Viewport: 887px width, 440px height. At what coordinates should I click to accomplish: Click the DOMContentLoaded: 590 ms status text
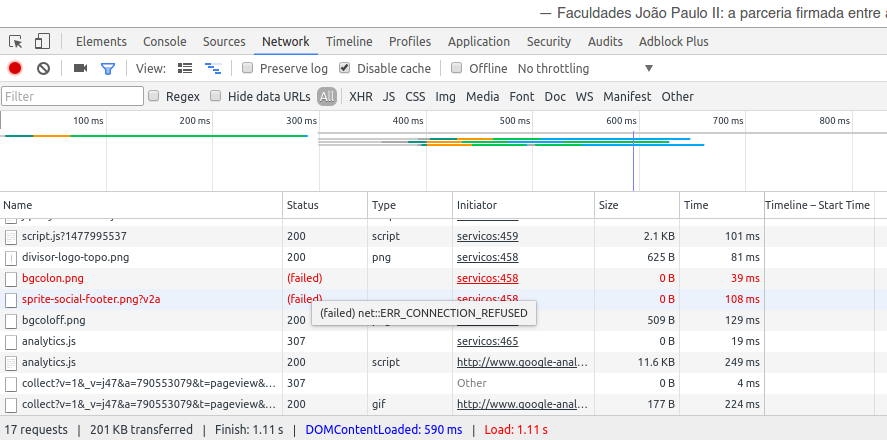tap(384, 430)
